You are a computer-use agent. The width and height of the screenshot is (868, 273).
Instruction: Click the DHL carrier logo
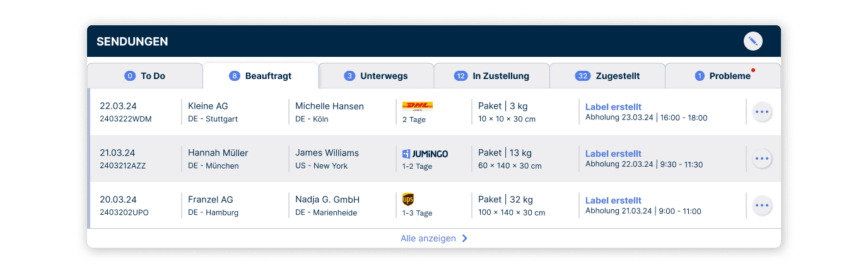(417, 106)
